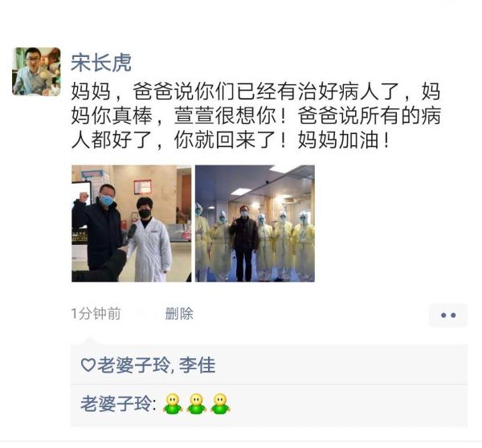Open the right photo of yellow protective suits
Image resolution: width=482 pixels, height=448 pixels.
(255, 223)
